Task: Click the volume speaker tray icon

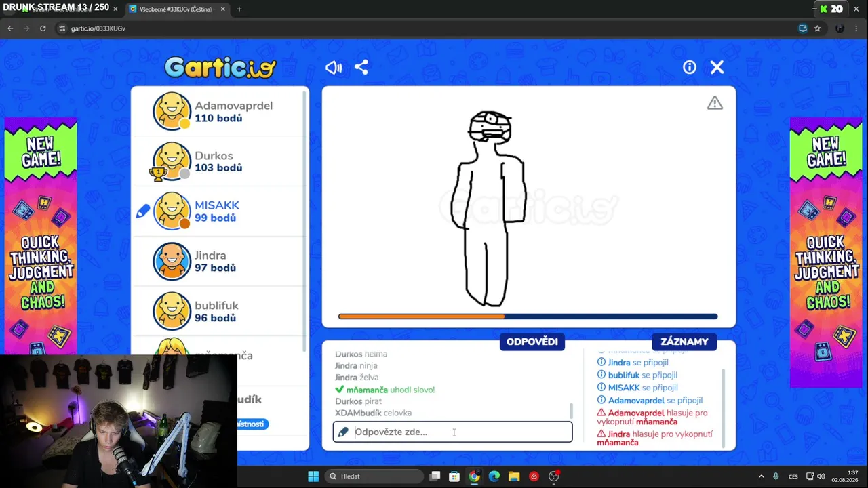Action: pyautogui.click(x=821, y=476)
